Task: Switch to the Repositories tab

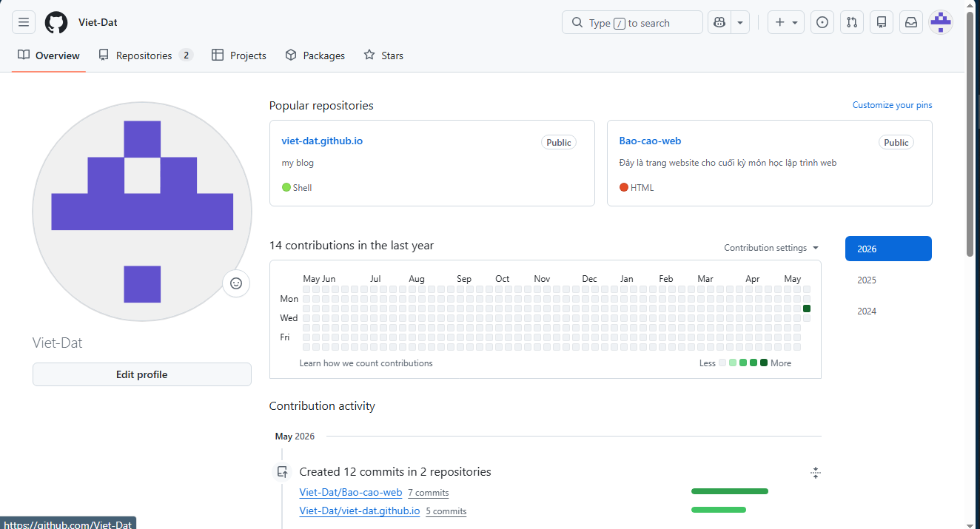Action: point(145,55)
